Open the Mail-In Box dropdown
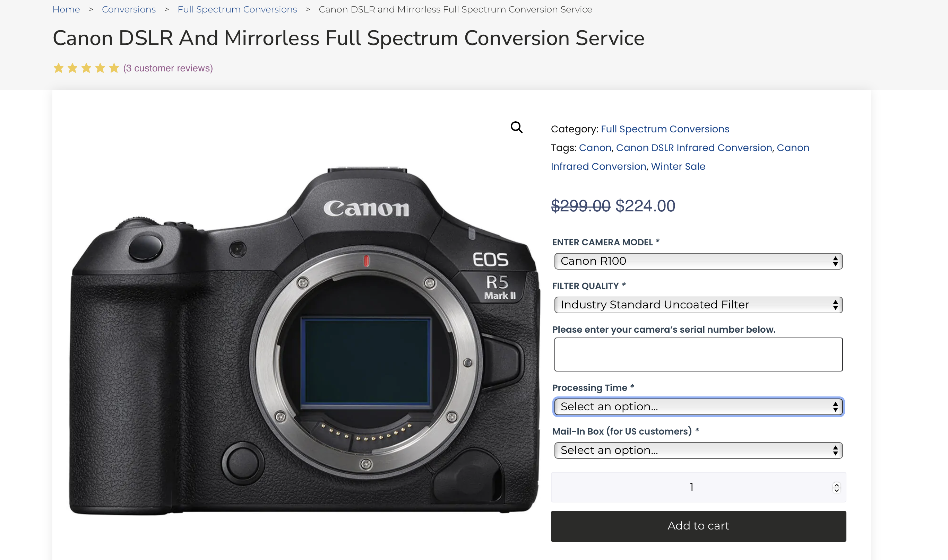 click(x=698, y=450)
